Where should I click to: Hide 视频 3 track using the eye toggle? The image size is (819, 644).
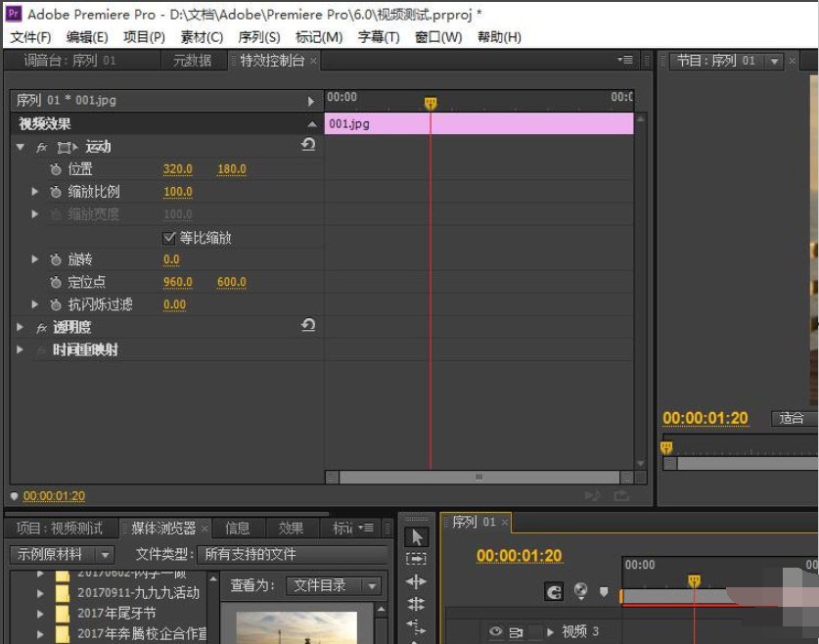pos(496,632)
